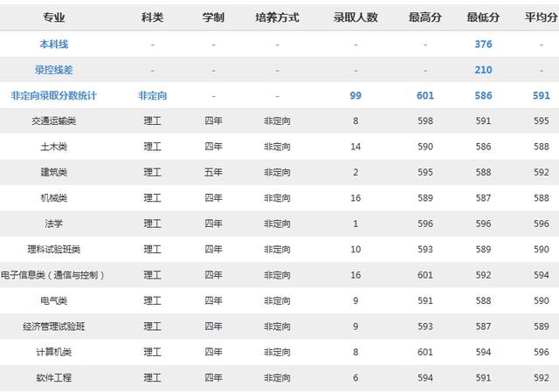
Task: Select the 经济管理试验班 major cell
Action: 54,327
